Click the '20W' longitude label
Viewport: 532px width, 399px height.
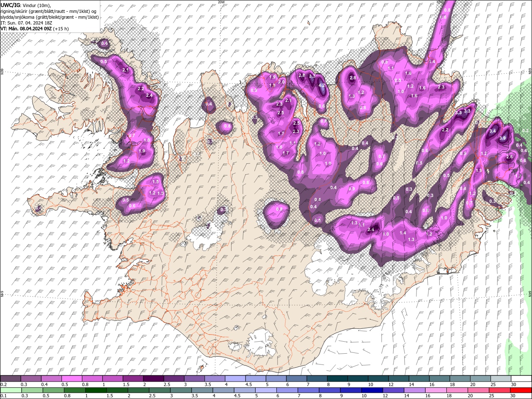[221, 2]
